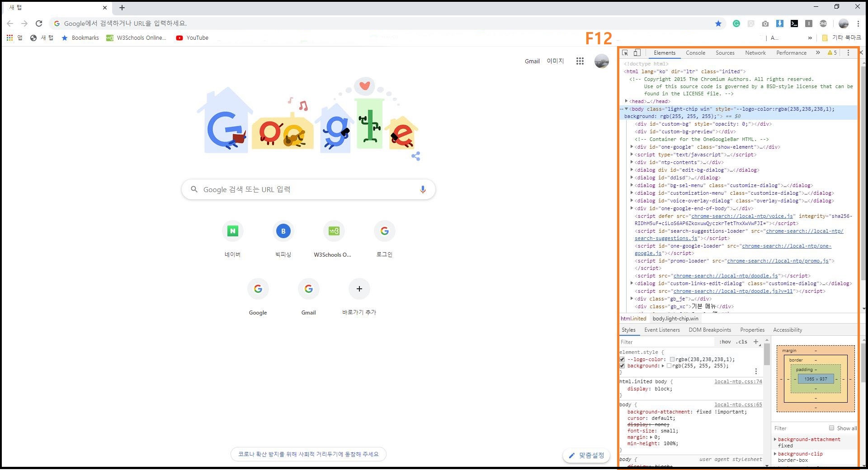The width and height of the screenshot is (868, 470).
Task: Open the Event Listeners tab
Action: [662, 330]
